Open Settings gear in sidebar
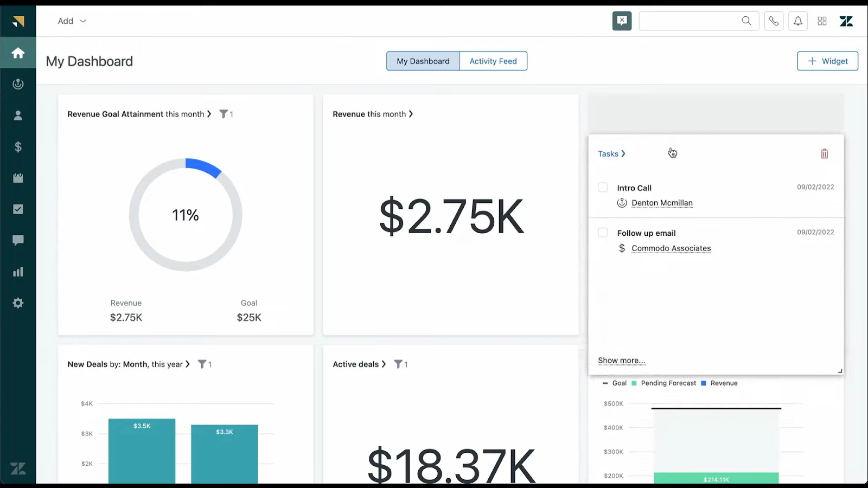 pyautogui.click(x=18, y=303)
